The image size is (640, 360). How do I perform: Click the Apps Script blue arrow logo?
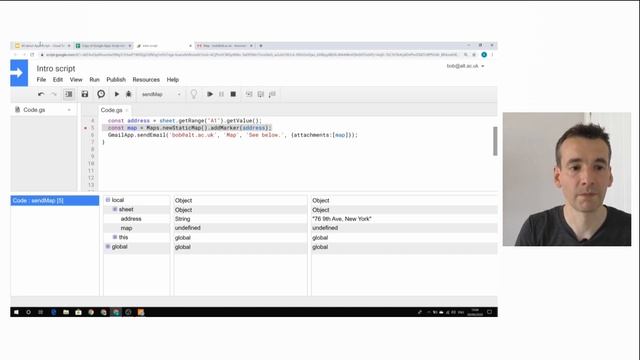pos(19,73)
